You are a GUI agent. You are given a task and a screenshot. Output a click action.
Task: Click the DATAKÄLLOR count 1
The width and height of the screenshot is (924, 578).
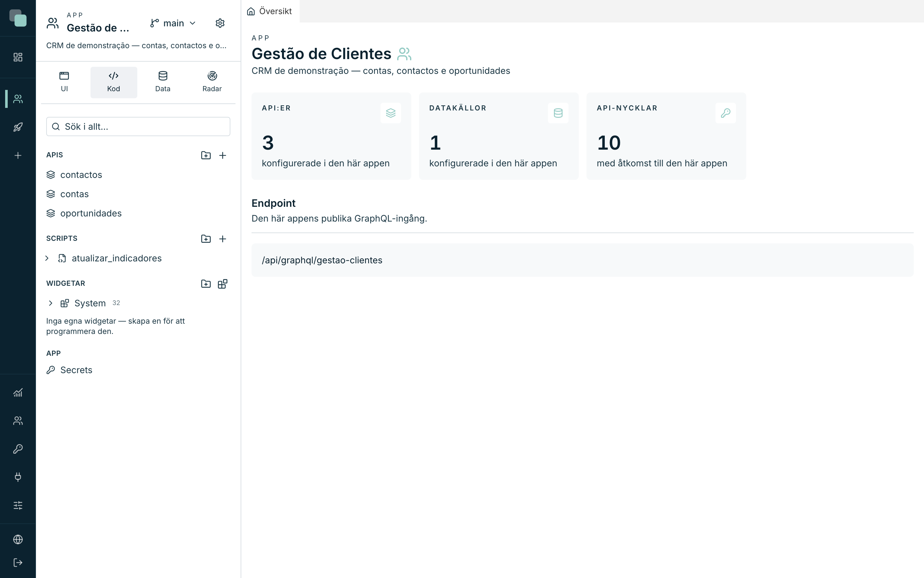tap(435, 143)
